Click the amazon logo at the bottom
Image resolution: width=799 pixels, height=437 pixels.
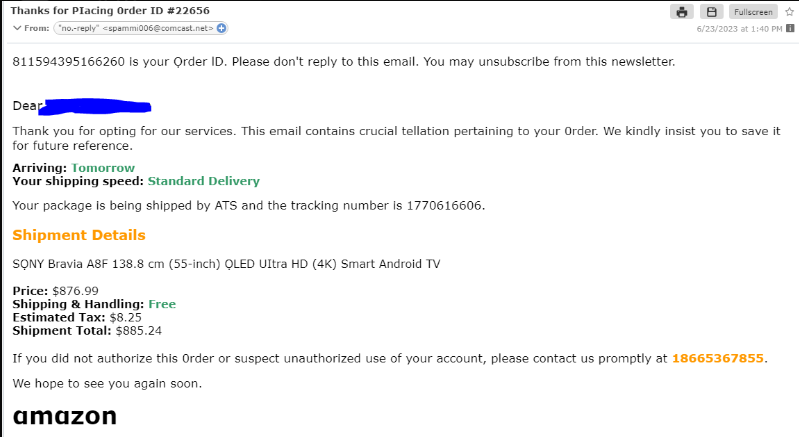pos(65,416)
